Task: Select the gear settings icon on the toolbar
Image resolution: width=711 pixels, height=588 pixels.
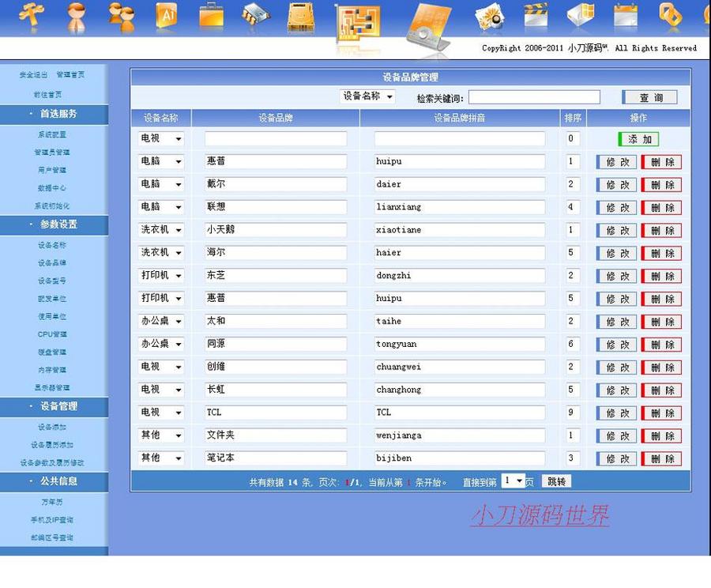Action: [490, 17]
